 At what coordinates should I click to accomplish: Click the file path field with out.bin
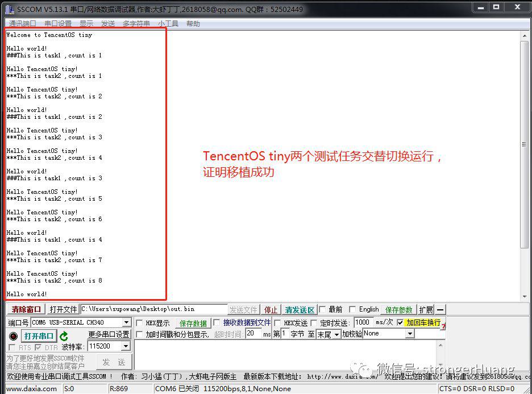[x=154, y=309]
